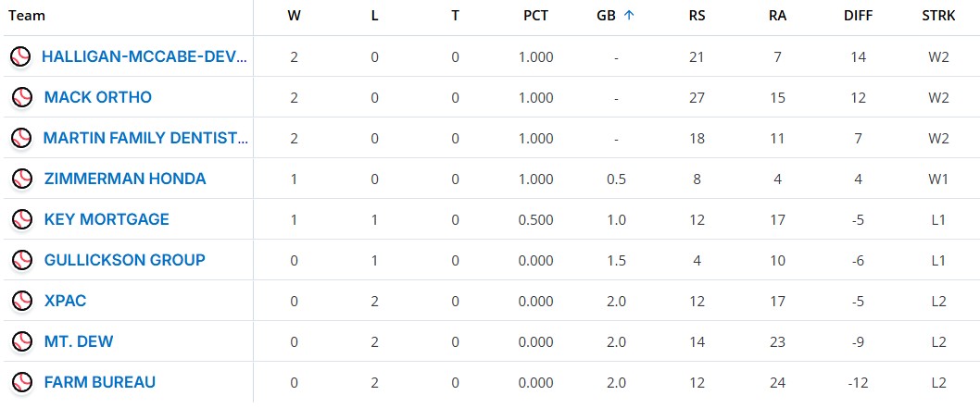The image size is (980, 408).
Task: Click the baseball icon beside Halligan-McCabe-Dev
Action: [x=20, y=56]
